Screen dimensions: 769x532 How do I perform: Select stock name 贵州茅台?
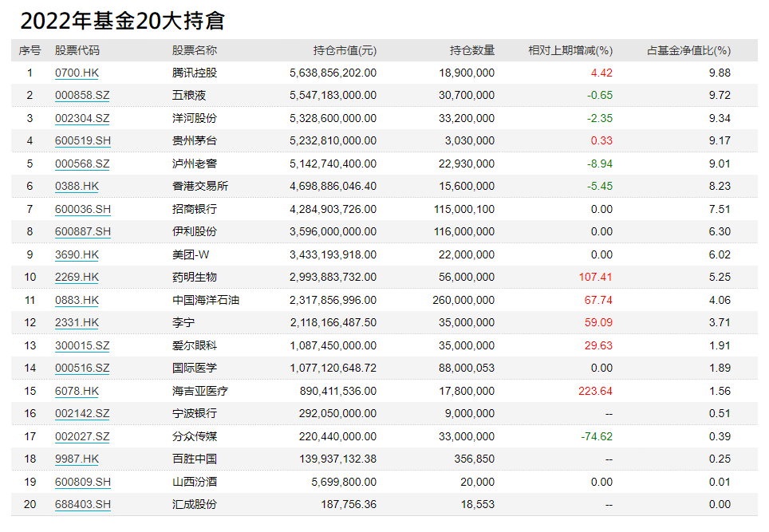coord(194,140)
